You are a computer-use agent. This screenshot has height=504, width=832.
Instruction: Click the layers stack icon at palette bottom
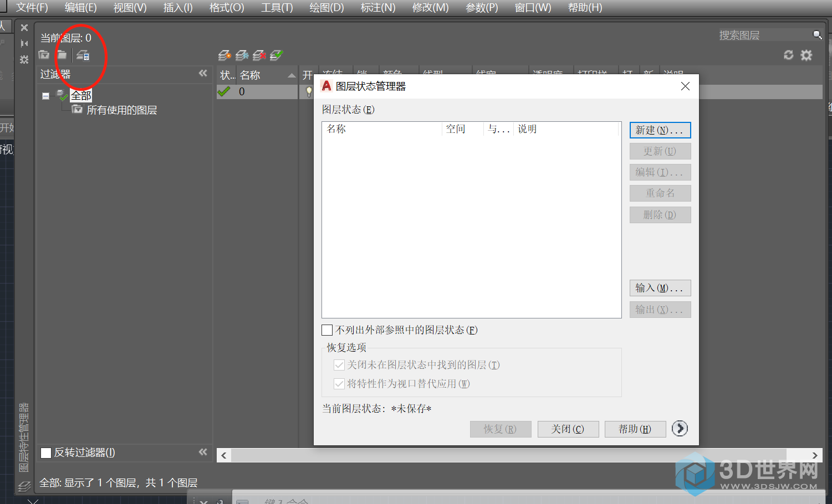tap(24, 486)
